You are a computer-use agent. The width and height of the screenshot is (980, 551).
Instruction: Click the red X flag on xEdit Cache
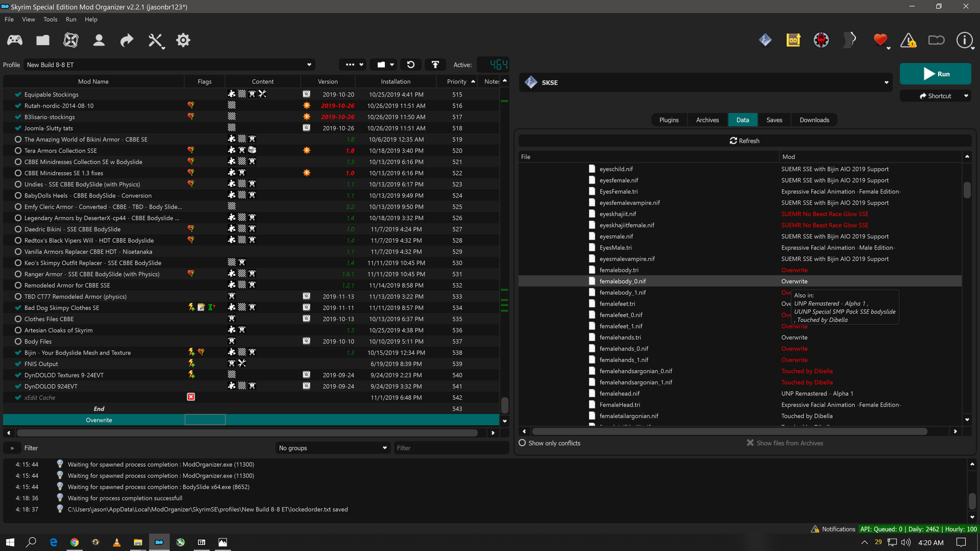coord(191,397)
